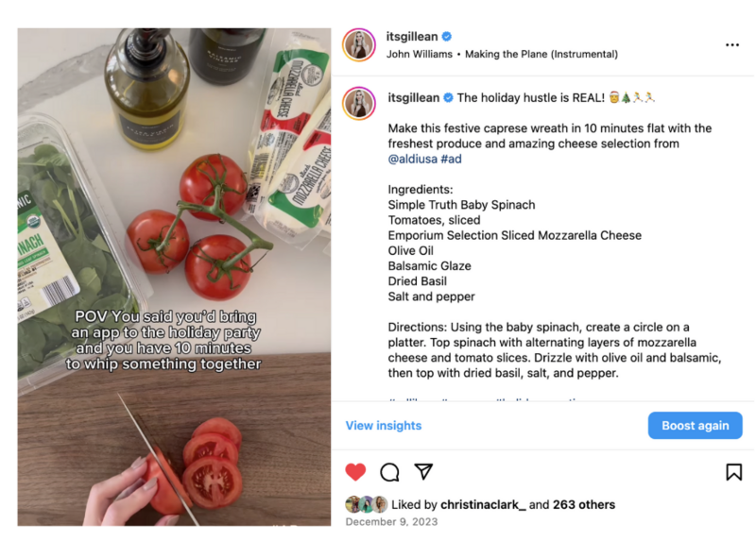Image resolution: width=756 pixels, height=541 pixels.
Task: Click View insights
Action: [384, 426]
